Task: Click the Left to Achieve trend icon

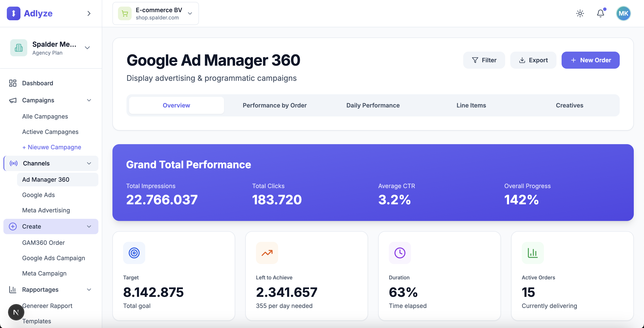Action: pyautogui.click(x=267, y=253)
